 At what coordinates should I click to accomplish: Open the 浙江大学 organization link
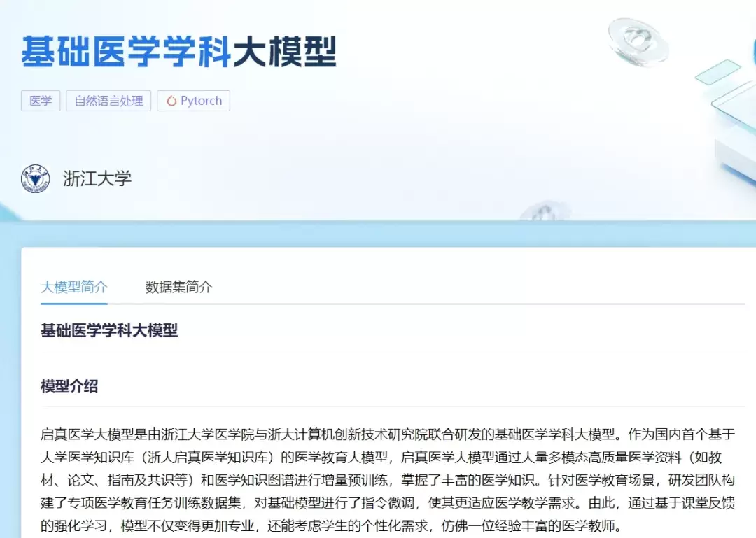tap(97, 179)
